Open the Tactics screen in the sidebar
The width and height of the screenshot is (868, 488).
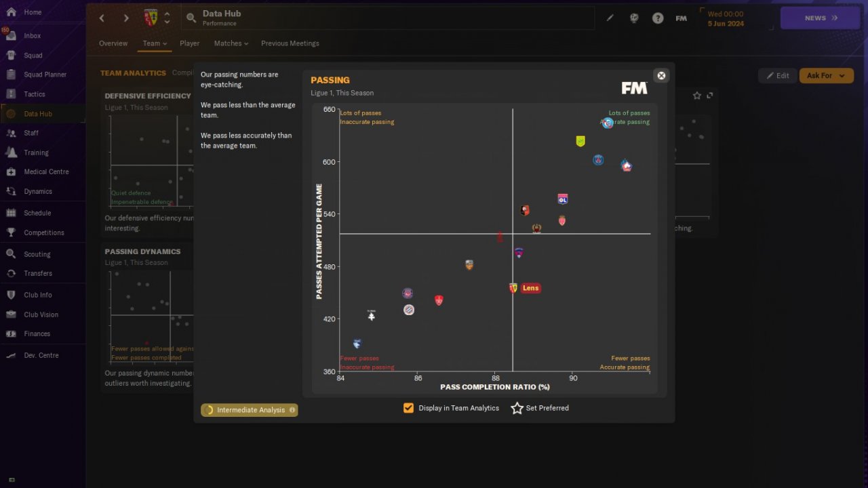click(34, 94)
